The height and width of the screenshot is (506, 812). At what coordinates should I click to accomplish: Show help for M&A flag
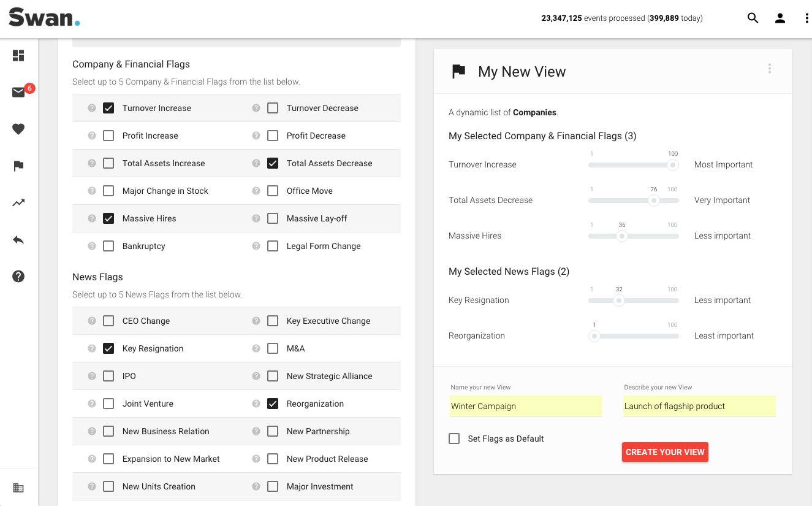(256, 348)
